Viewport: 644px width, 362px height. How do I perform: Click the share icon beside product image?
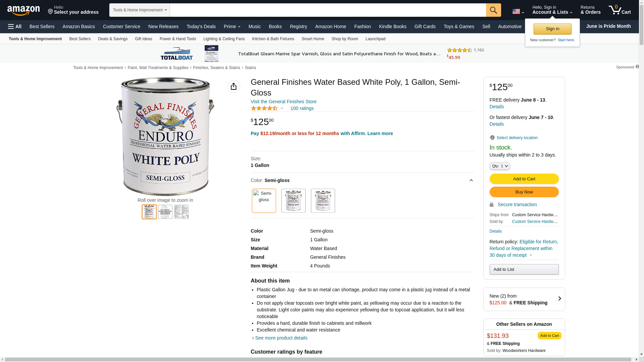coord(234,86)
